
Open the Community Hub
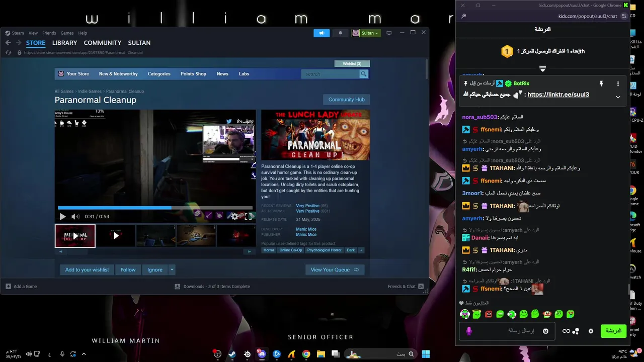(346, 100)
